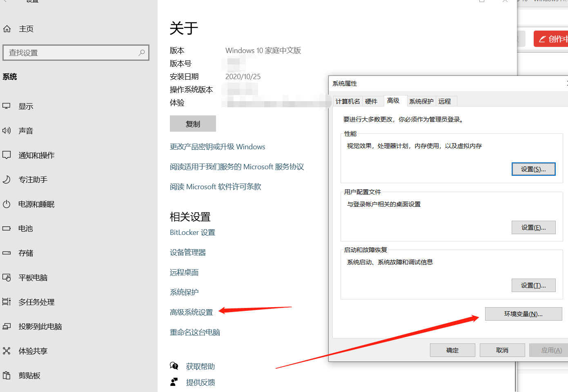
Task: Click 设置(S) in the 性能 section
Action: pyautogui.click(x=533, y=168)
